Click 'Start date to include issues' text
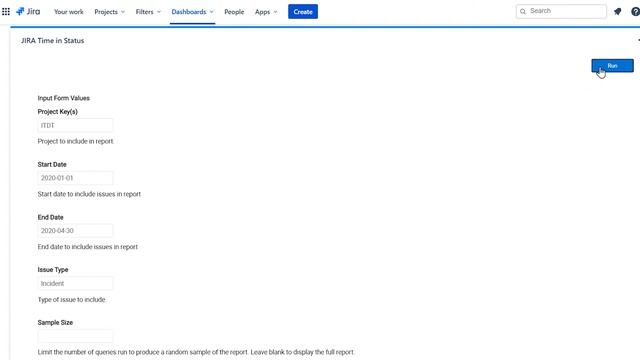 coord(89,194)
